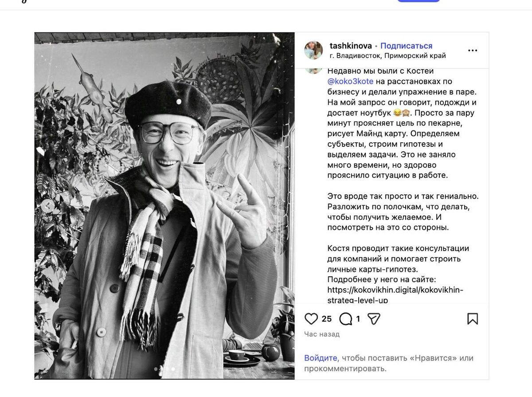Click the black-and-white post photo
Viewport: 532px width, 397px height.
(164, 206)
